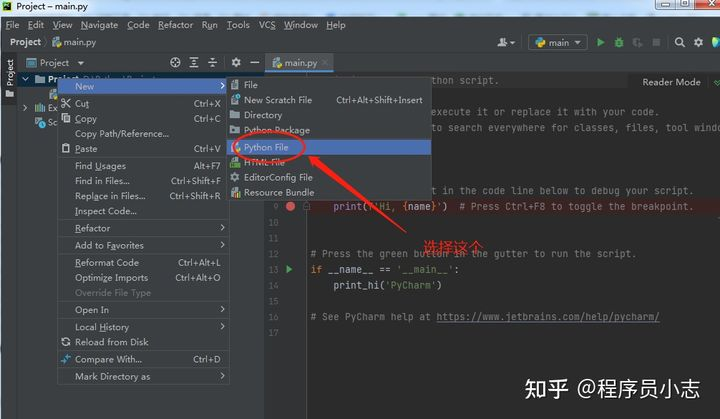720x419 pixels.
Task: Collapse the Project root folder arrow
Action: click(x=26, y=79)
